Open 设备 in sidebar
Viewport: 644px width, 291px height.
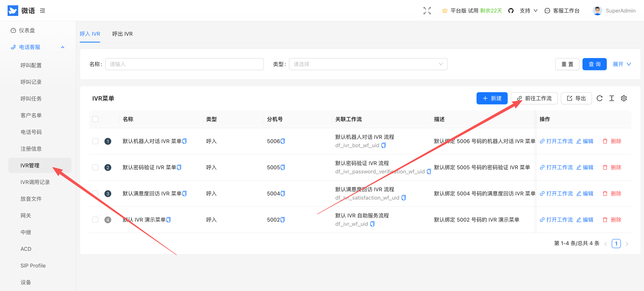pyautogui.click(x=26, y=282)
